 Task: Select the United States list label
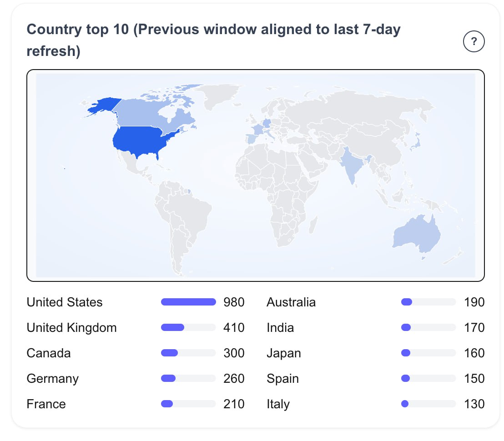[65, 302]
